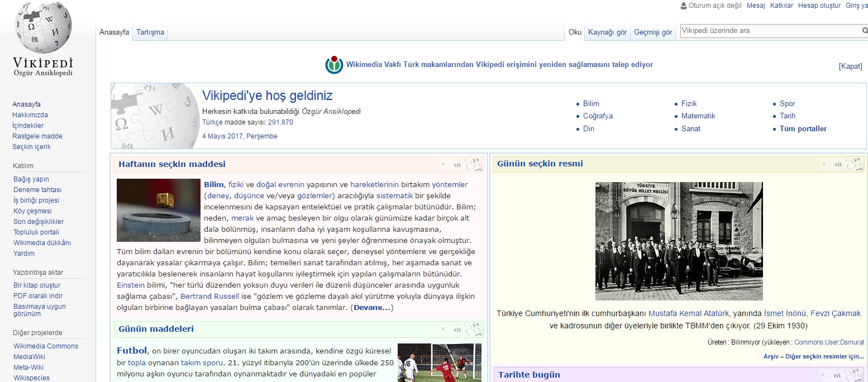Open the Mustafa Kemal Atatürk article link

point(688,313)
